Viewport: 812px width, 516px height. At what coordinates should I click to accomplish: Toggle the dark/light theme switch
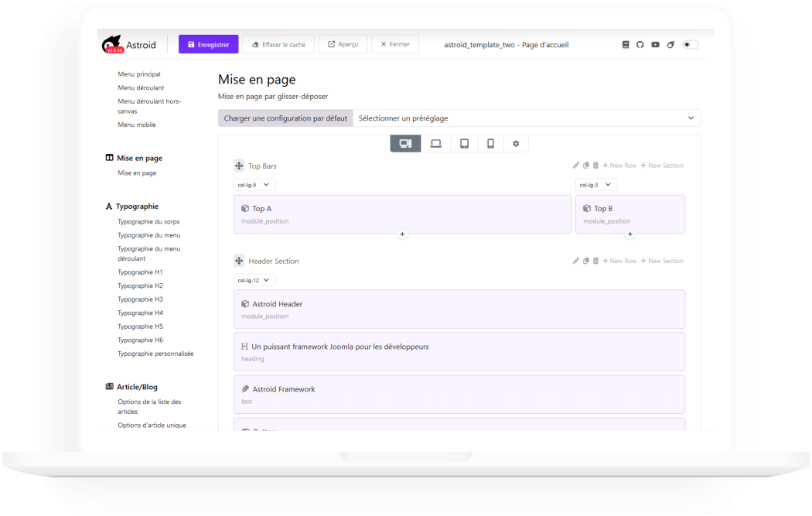pos(690,45)
